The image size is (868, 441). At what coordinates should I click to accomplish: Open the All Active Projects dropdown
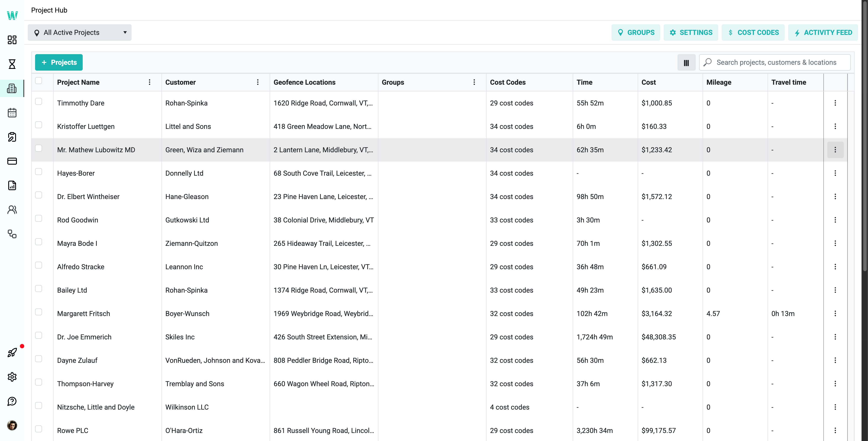79,32
